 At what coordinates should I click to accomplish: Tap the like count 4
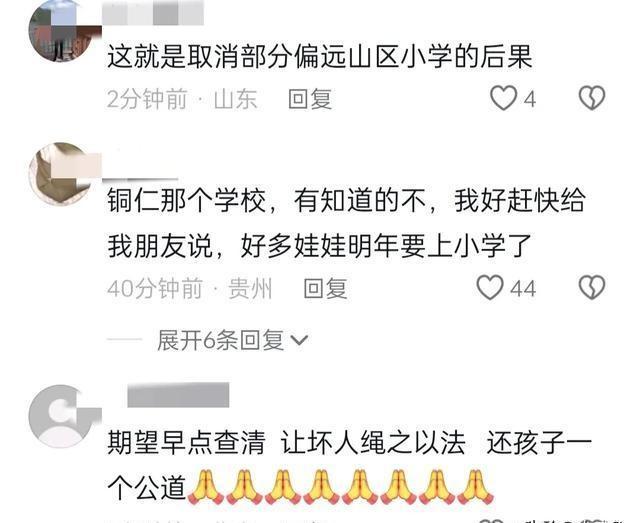[x=529, y=99]
